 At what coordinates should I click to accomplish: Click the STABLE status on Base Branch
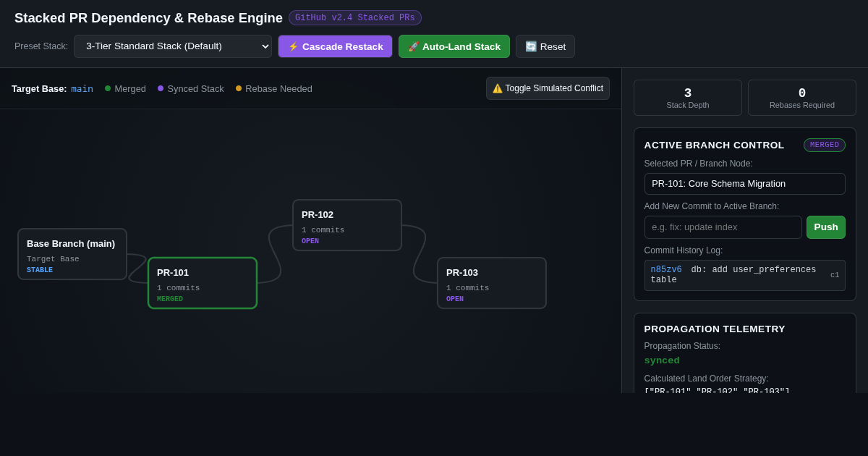40,270
